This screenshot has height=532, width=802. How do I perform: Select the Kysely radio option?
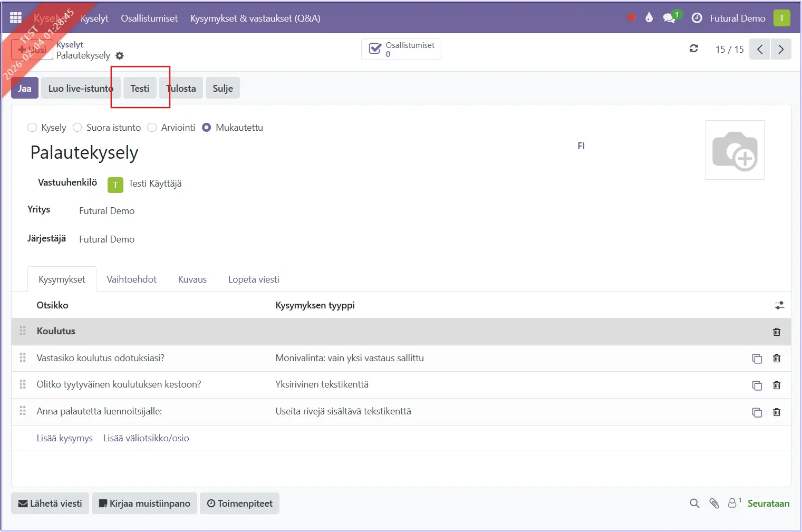pos(32,128)
